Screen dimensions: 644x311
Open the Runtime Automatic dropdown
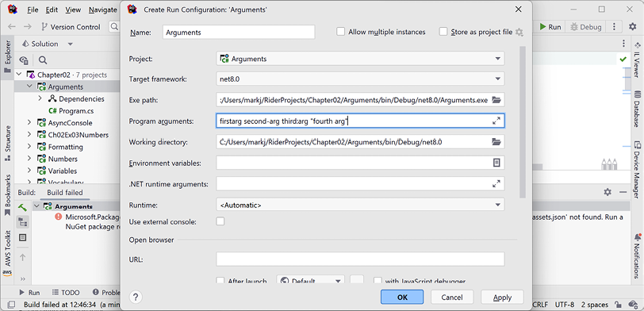[360, 205]
